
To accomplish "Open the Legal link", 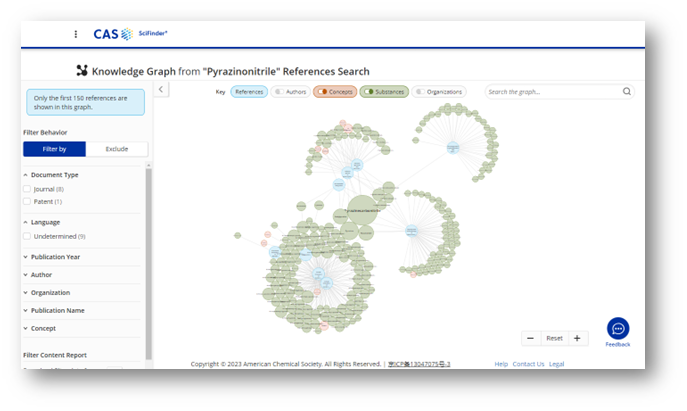I will [556, 364].
